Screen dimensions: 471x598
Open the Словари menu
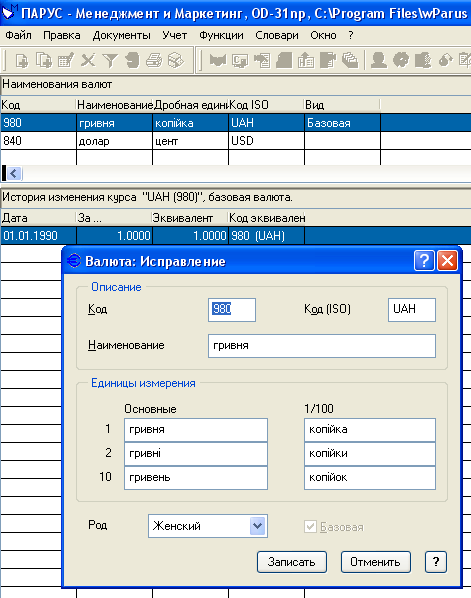tap(277, 35)
